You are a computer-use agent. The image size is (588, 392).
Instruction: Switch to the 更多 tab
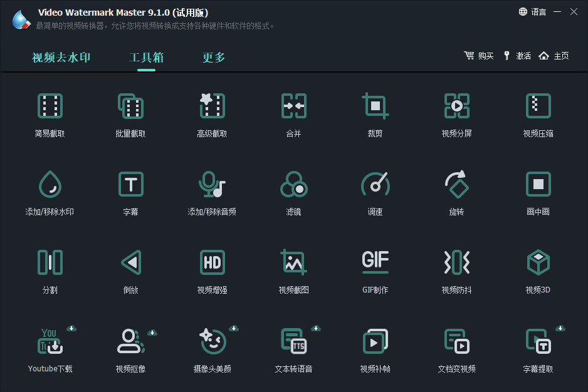click(x=214, y=58)
